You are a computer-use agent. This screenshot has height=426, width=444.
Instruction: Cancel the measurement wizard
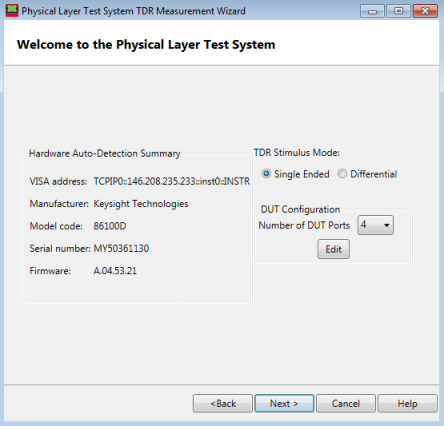click(346, 404)
